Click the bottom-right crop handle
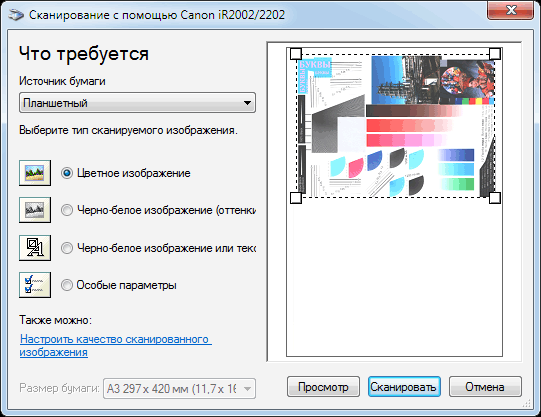Image resolution: width=541 pixels, height=417 pixels. [x=495, y=198]
